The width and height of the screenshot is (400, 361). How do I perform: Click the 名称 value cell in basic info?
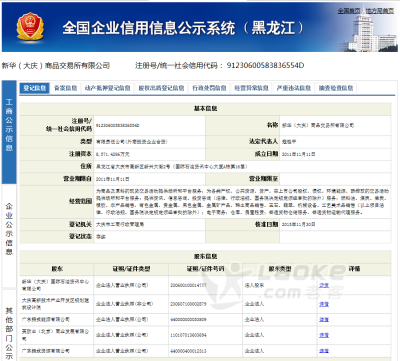pyautogui.click(x=335, y=126)
